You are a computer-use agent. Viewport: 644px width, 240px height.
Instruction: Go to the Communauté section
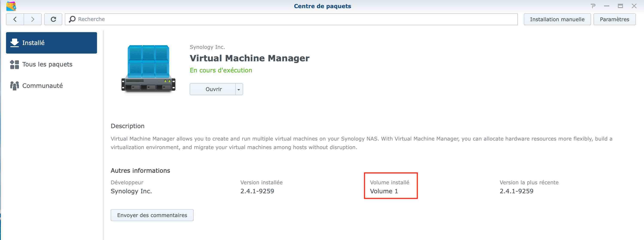(43, 85)
